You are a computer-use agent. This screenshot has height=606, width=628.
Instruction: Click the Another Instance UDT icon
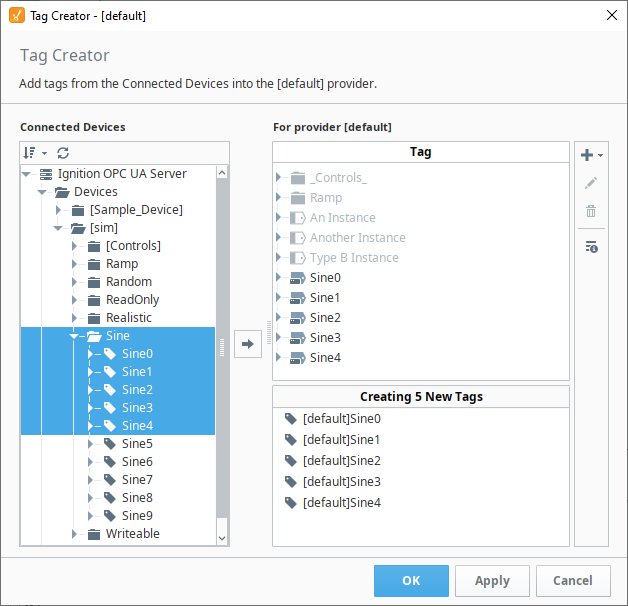298,238
